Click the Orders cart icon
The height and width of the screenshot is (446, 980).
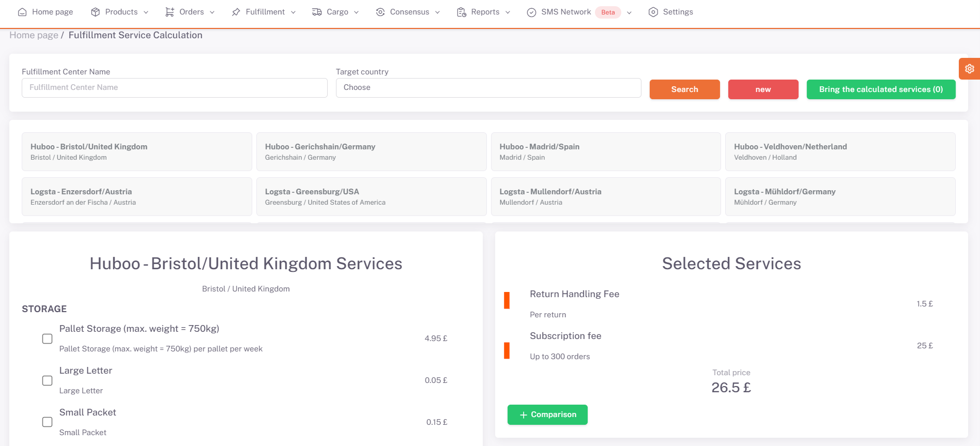coord(170,12)
